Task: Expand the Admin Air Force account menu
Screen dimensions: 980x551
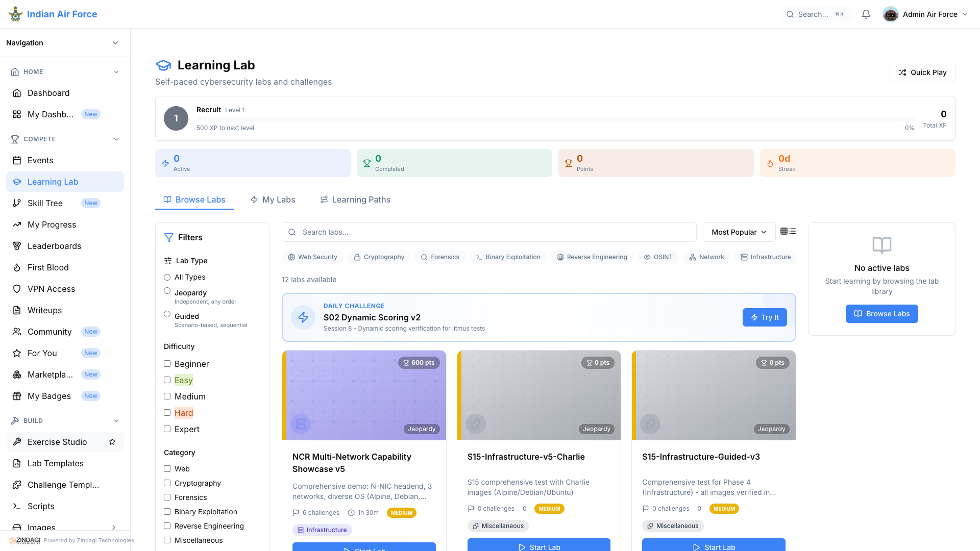Action: click(x=925, y=14)
